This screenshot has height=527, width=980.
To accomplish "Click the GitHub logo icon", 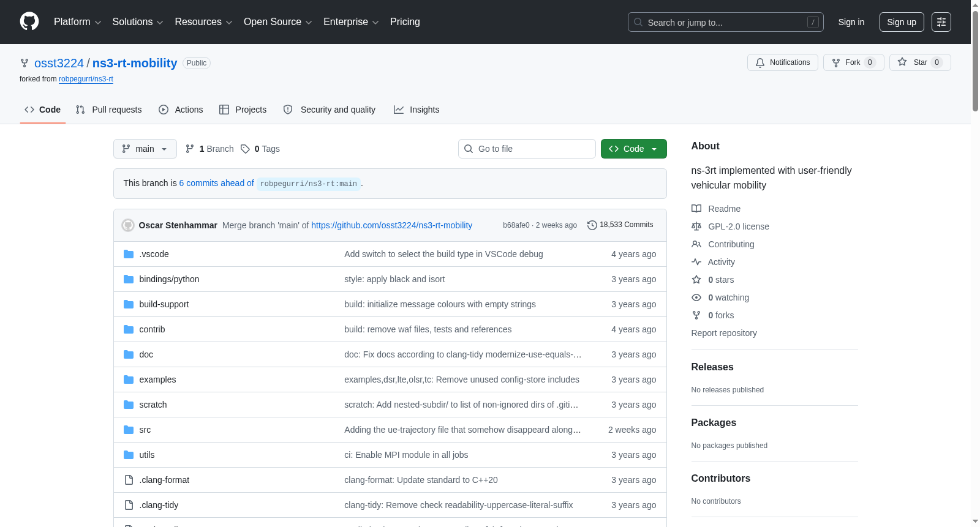I will 29,21.
